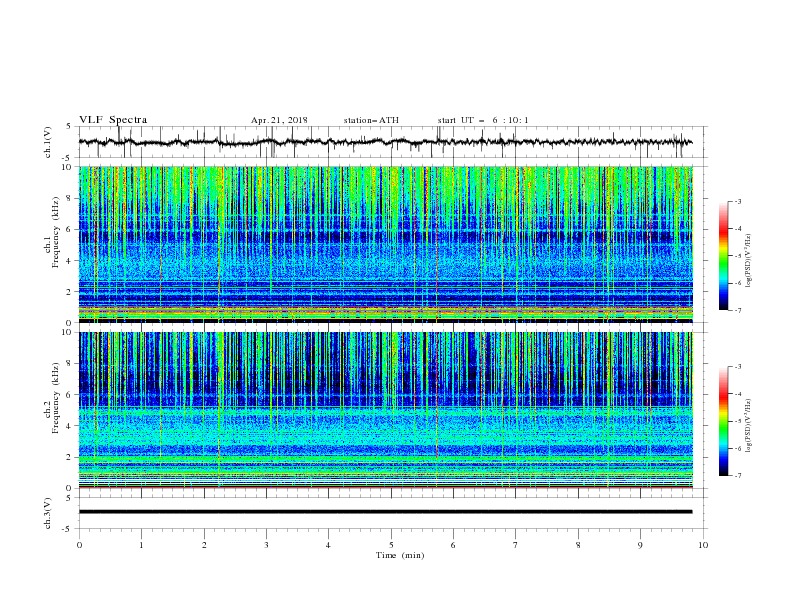Click the 'Time (min)' axis label
Screen dimensions: 792x612
[400, 555]
